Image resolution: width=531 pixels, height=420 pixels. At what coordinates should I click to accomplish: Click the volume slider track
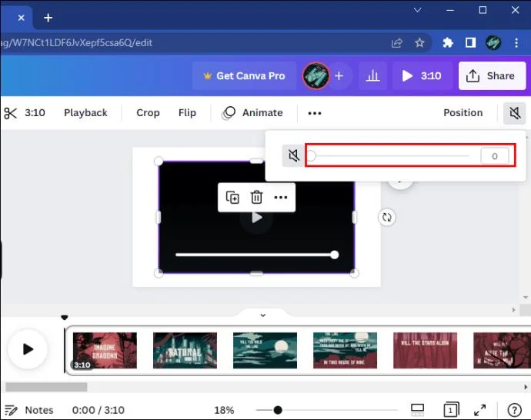(390, 156)
